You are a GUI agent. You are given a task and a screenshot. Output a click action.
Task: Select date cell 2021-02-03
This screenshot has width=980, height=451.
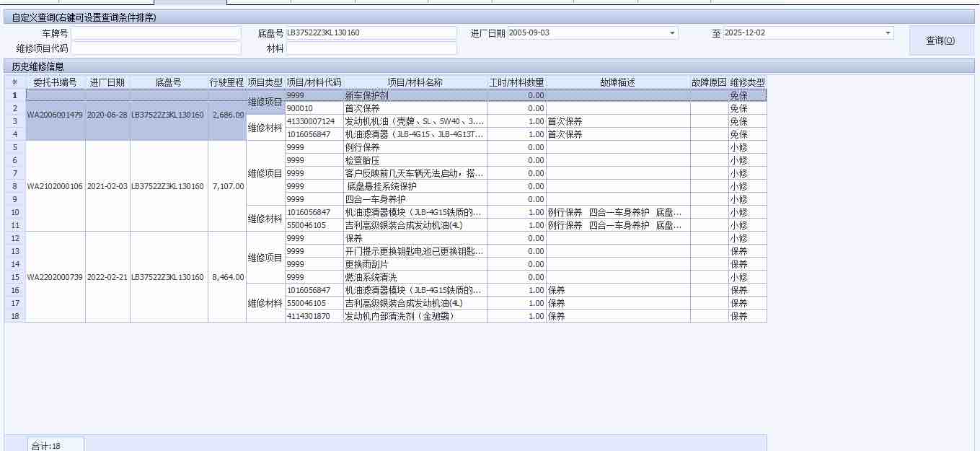coord(107,186)
